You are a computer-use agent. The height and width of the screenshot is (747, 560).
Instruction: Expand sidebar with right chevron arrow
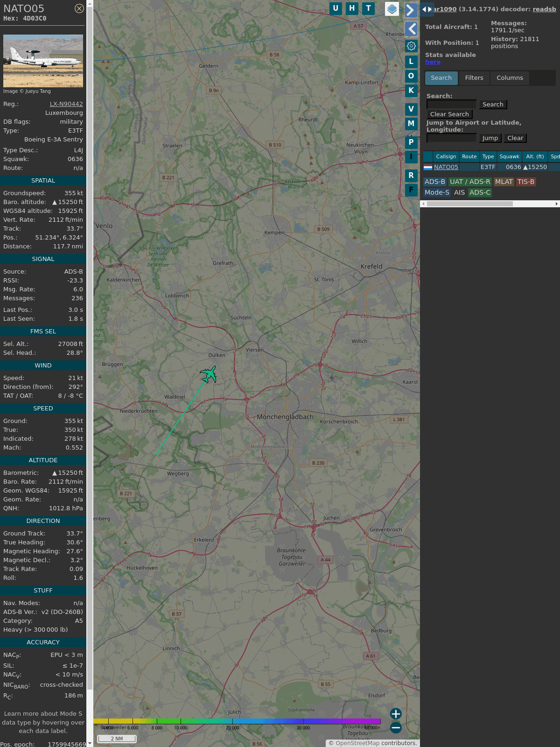pyautogui.click(x=411, y=10)
